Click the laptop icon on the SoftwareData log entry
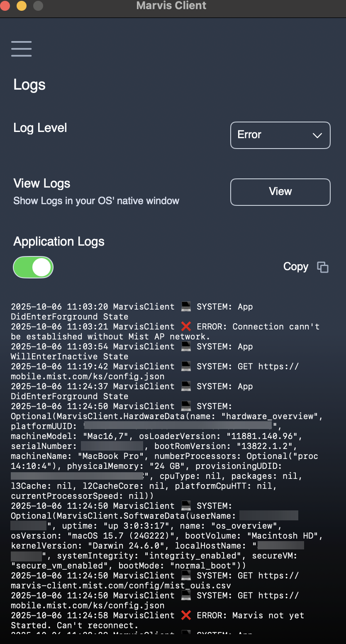 coord(186,506)
